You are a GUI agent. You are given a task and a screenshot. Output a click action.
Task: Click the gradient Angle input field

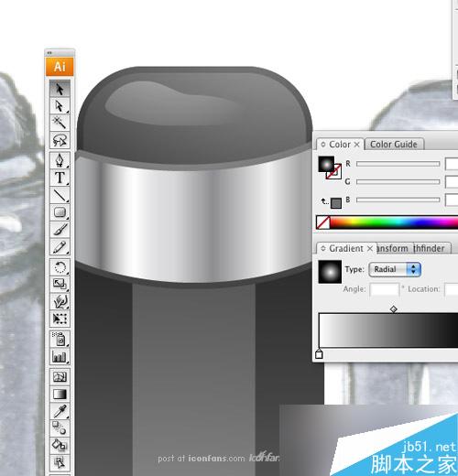click(385, 289)
